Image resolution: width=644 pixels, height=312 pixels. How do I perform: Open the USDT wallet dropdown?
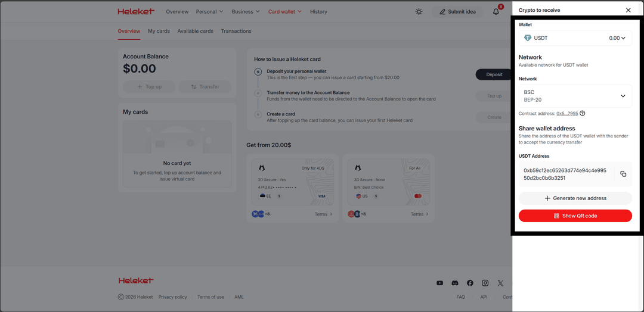575,38
